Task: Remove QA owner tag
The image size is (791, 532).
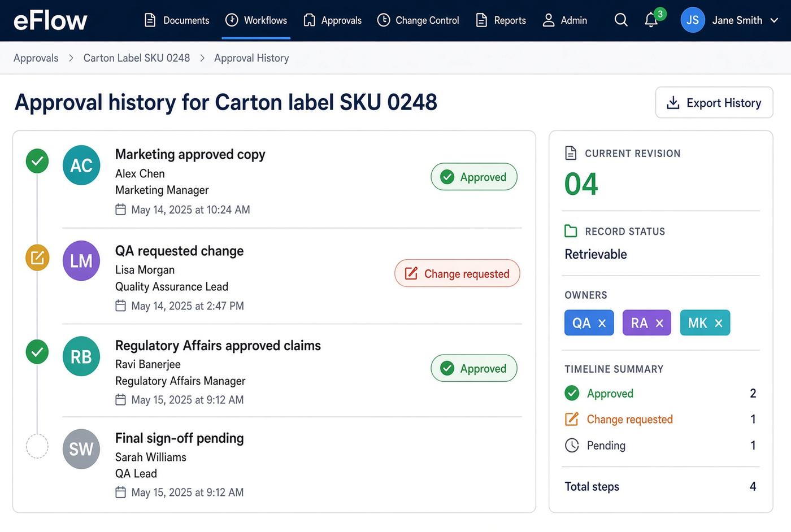Action: [602, 323]
